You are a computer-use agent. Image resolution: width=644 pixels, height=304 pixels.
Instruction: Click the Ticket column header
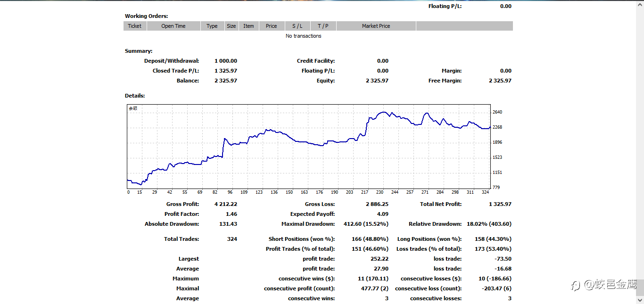click(135, 26)
